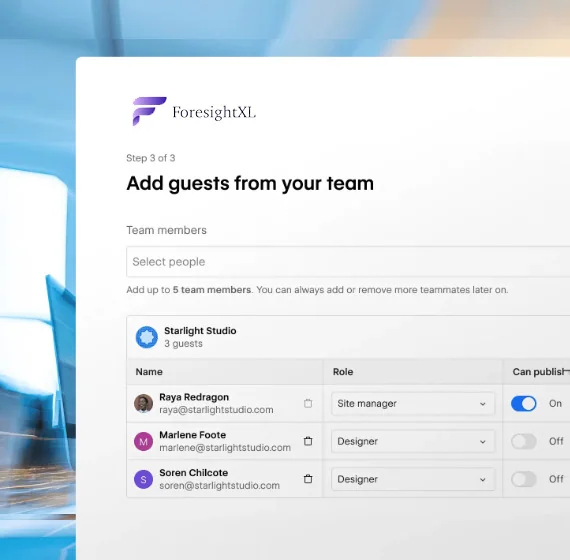
Task: Click the name Raya Redragon
Action: coord(194,397)
